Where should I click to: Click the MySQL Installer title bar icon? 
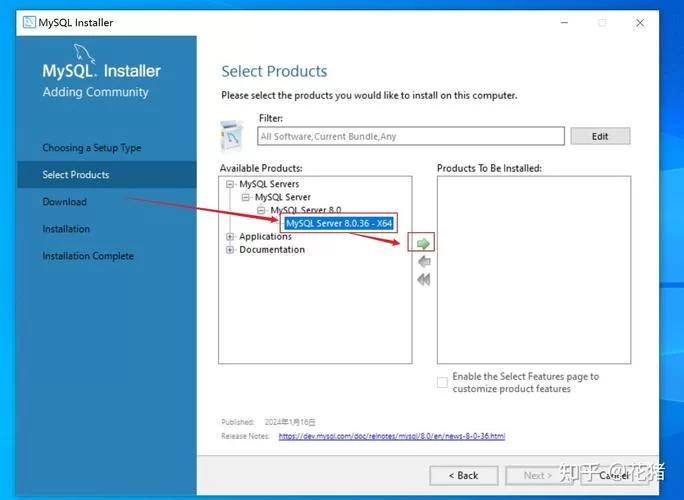coord(29,22)
